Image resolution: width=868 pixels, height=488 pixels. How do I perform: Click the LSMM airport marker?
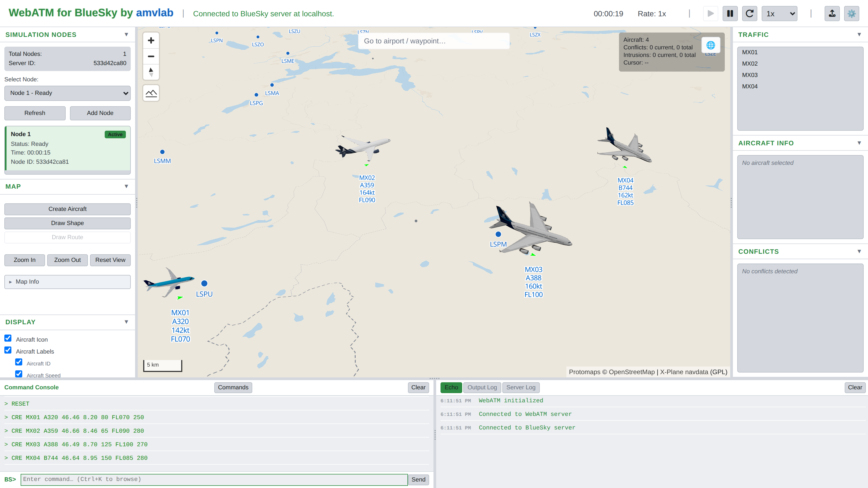tap(162, 152)
